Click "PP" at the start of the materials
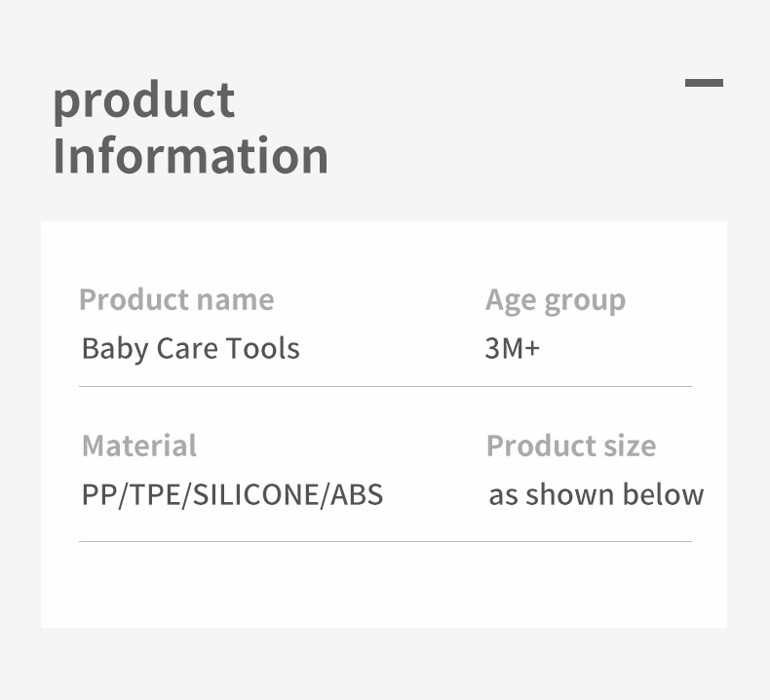Viewport: 770px width, 700px height. tap(98, 494)
